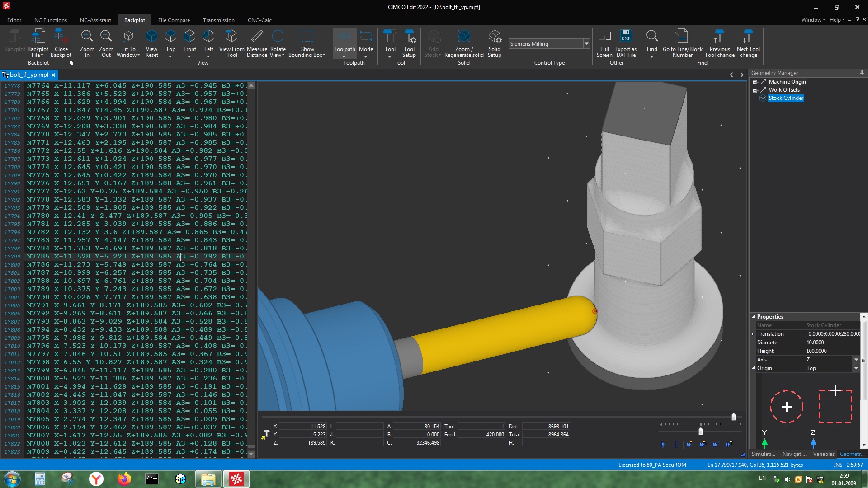Open the Origin Top dropdown in Properties
Screen dimensions: 868x488
856,368
